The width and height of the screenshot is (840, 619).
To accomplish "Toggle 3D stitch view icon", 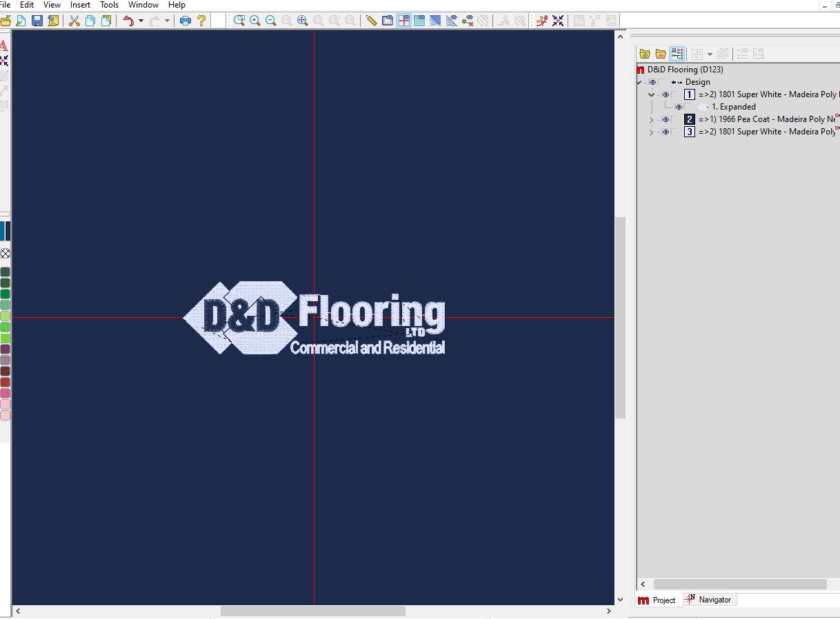I will [435, 21].
